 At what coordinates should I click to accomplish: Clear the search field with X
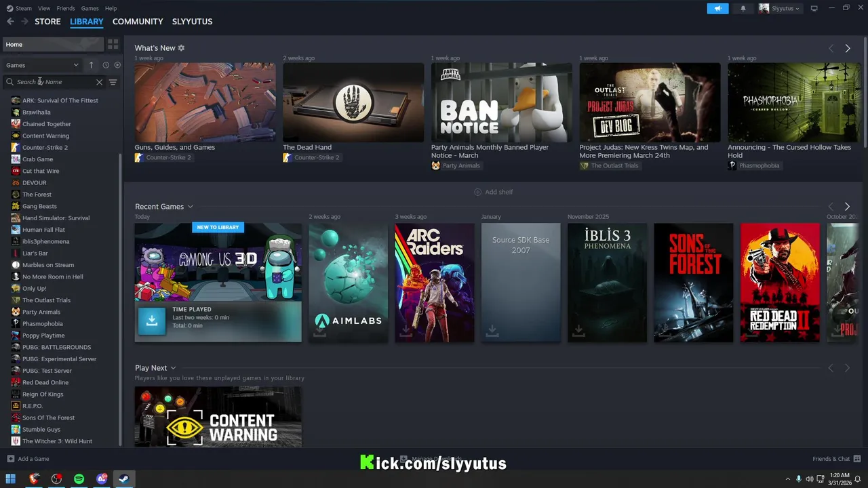99,82
